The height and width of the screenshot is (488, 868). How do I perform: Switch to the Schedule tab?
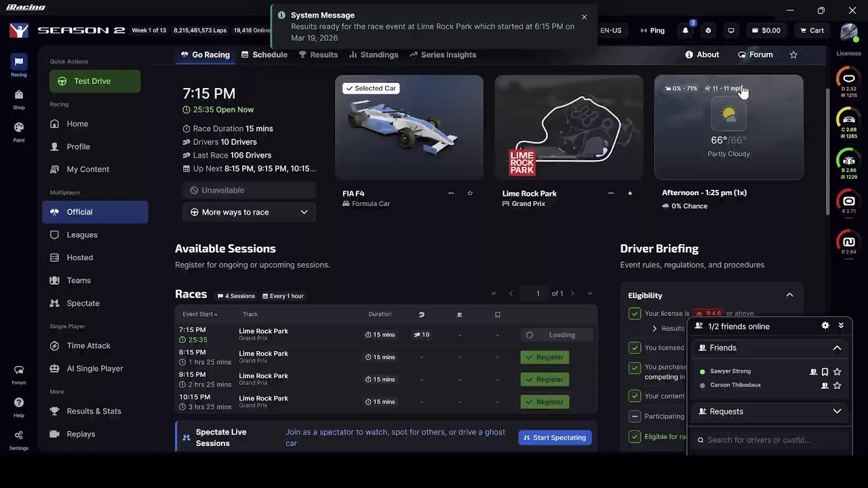[x=264, y=55]
